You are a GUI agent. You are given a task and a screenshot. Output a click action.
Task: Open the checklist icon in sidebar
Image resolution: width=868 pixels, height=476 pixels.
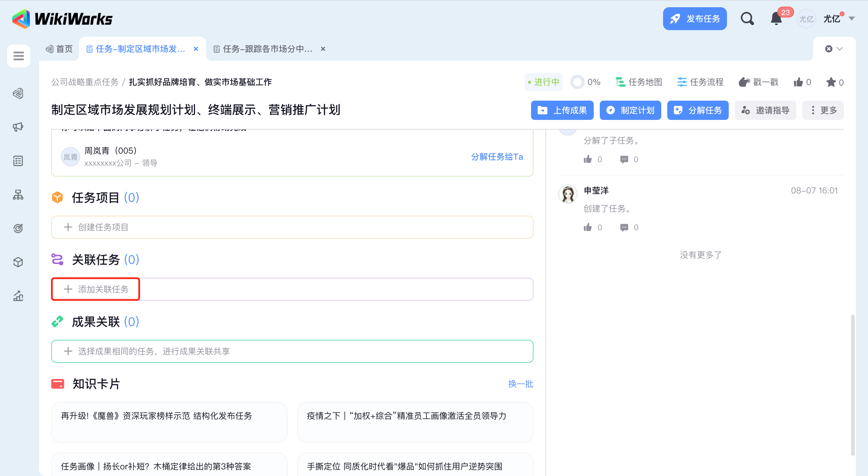tap(18, 161)
